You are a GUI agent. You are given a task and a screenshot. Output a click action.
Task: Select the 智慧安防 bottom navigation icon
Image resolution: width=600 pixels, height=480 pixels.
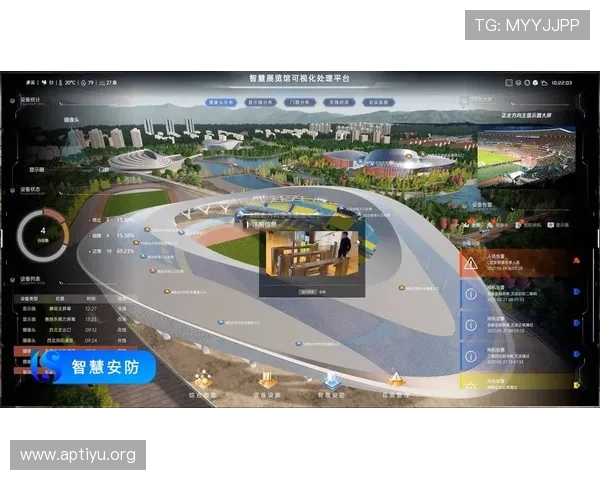[331, 380]
